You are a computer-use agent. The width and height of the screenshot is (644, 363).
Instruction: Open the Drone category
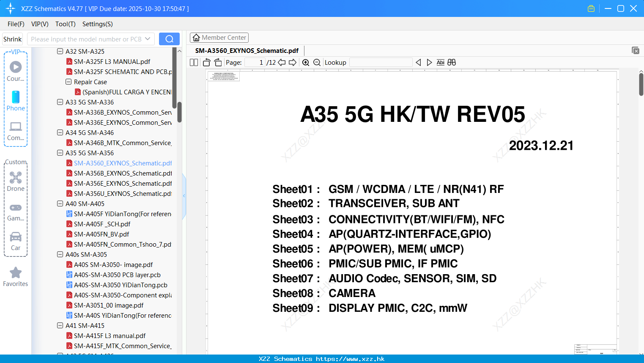16,181
